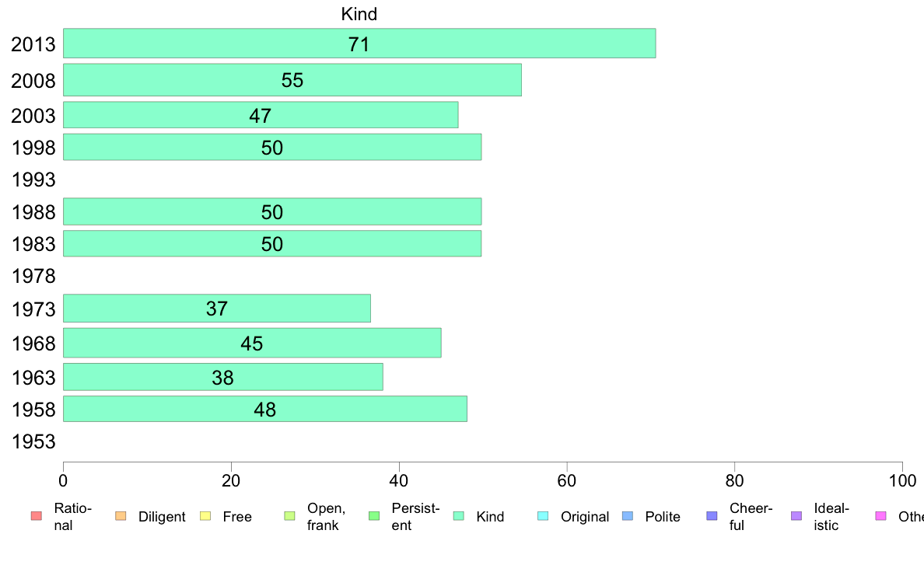This screenshot has width=924, height=572.
Task: Select the Polite legend text label
Action: click(663, 517)
